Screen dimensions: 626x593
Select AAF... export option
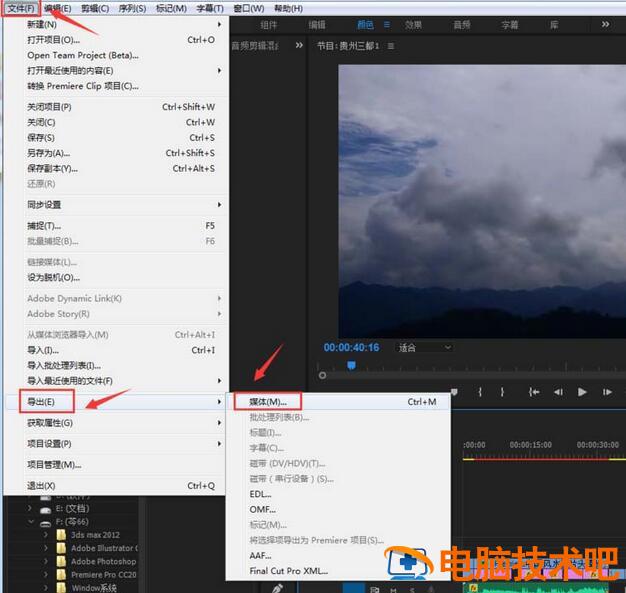338,555
